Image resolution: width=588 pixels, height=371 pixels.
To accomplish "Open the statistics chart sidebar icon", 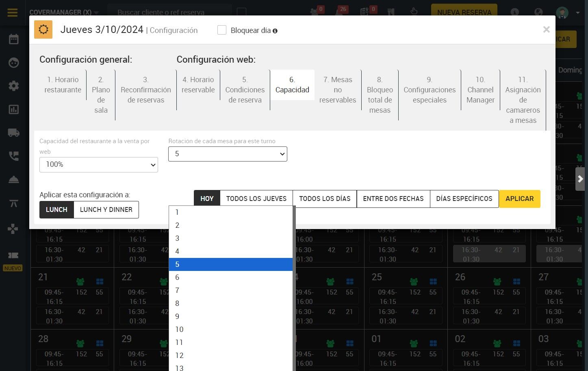I will [14, 109].
